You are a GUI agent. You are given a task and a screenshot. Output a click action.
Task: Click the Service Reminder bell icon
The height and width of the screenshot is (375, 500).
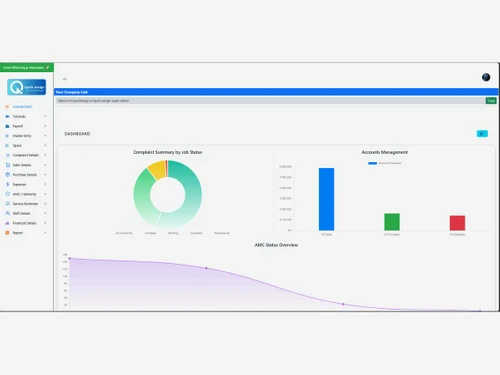coord(7,203)
